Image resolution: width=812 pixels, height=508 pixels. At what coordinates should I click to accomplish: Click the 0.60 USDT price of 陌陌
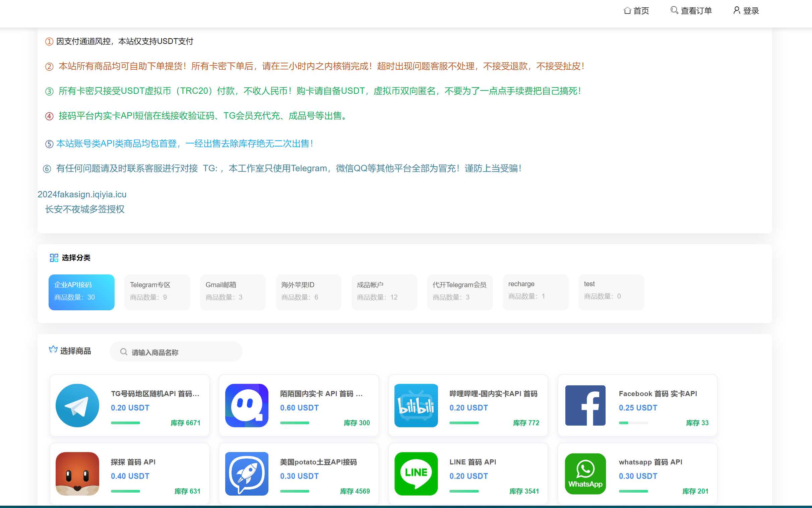[x=299, y=407]
